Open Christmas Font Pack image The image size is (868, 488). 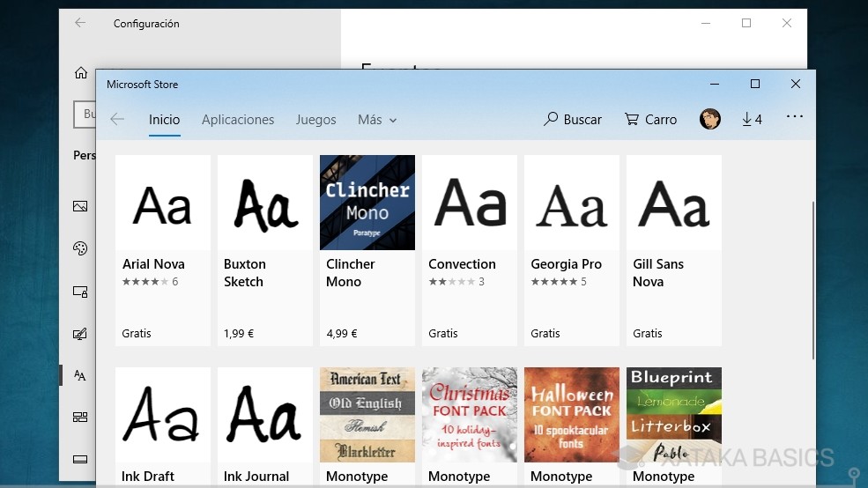pyautogui.click(x=470, y=415)
